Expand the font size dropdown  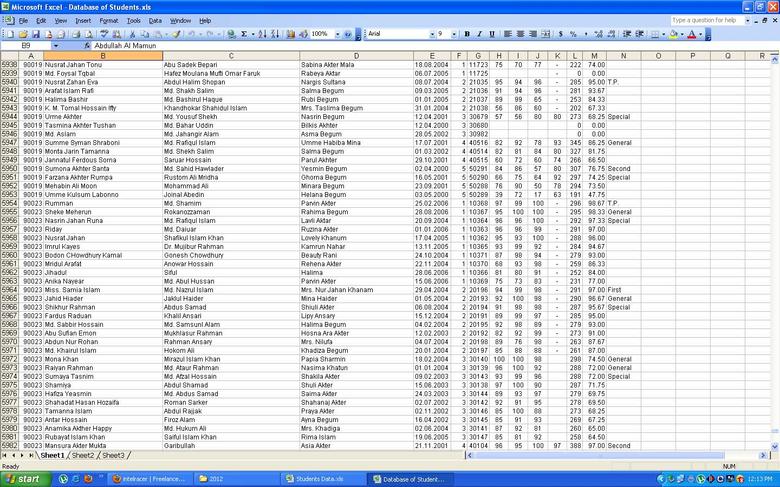tap(454, 34)
